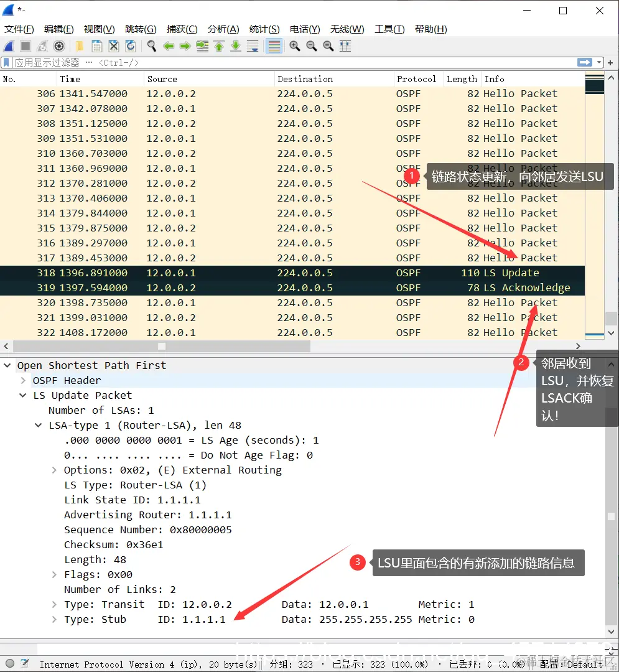Sort packets by the No. column

28,79
